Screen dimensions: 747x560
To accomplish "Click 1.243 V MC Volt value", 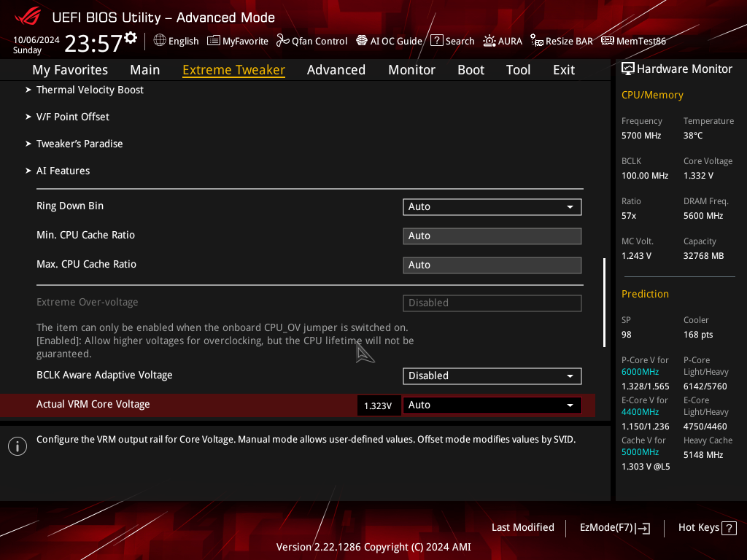I will click(x=636, y=256).
